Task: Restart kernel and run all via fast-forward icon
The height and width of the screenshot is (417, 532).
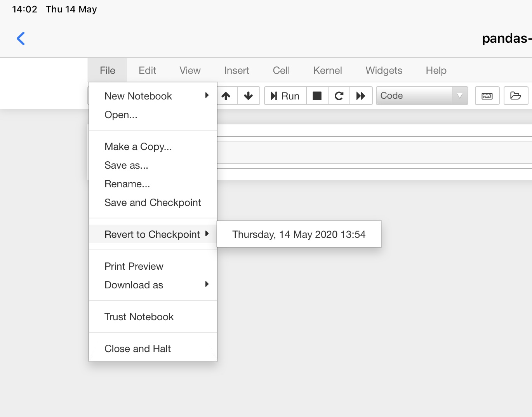Action: click(361, 96)
